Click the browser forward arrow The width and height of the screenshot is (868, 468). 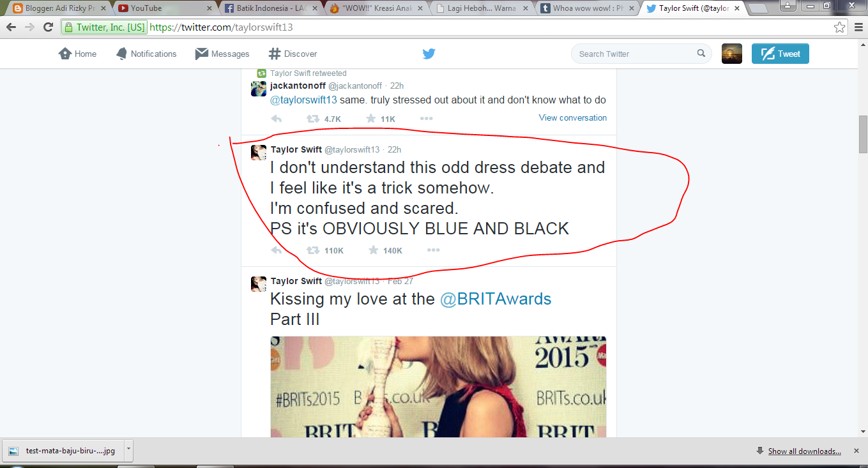coord(29,27)
